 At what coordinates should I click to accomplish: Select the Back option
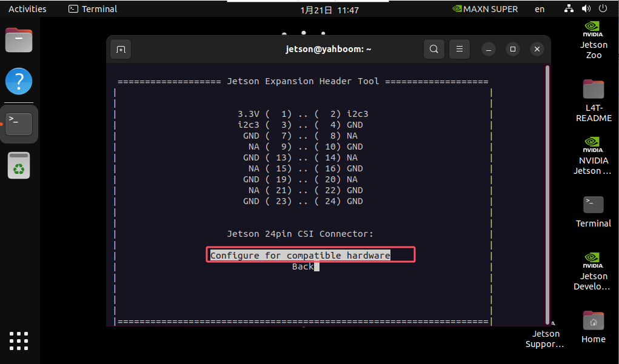[x=303, y=266]
